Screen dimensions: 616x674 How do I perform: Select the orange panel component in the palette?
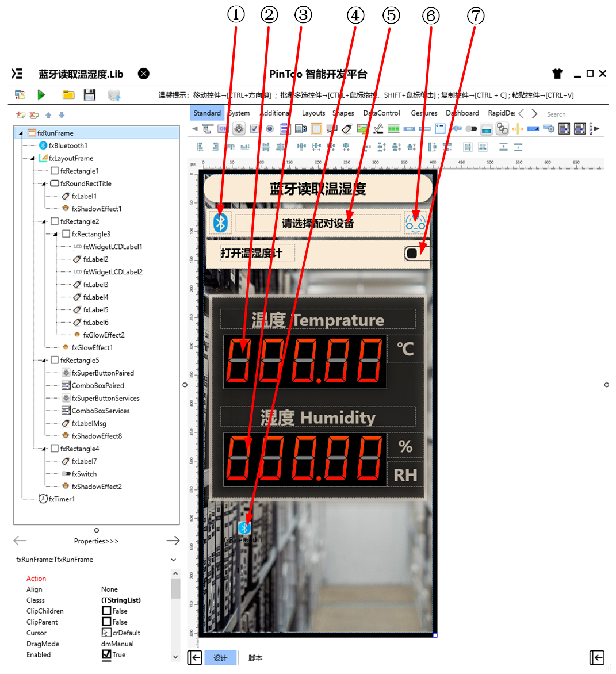pyautogui.click(x=316, y=128)
